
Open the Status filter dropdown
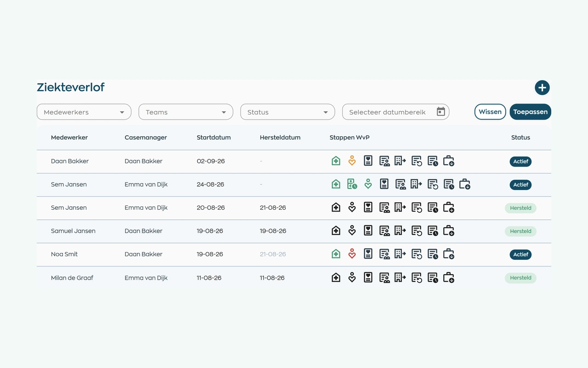(x=288, y=112)
